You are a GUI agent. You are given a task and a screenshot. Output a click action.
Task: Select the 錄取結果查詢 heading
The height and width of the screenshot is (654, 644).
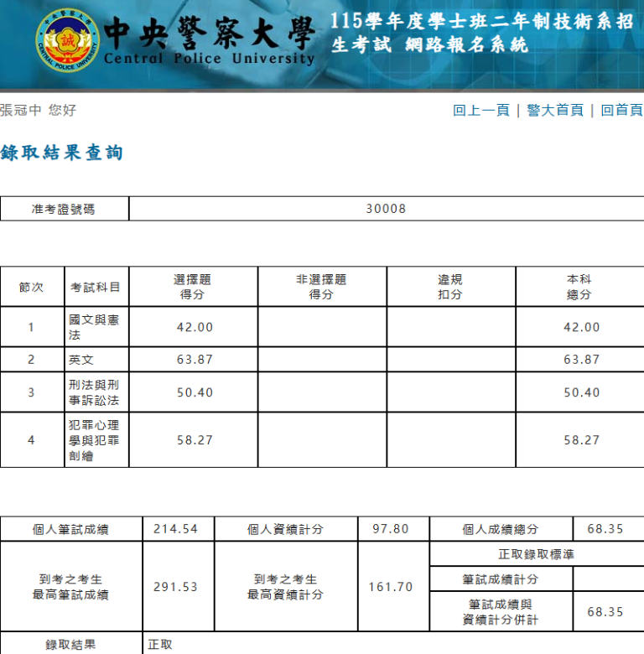pyautogui.click(x=62, y=153)
